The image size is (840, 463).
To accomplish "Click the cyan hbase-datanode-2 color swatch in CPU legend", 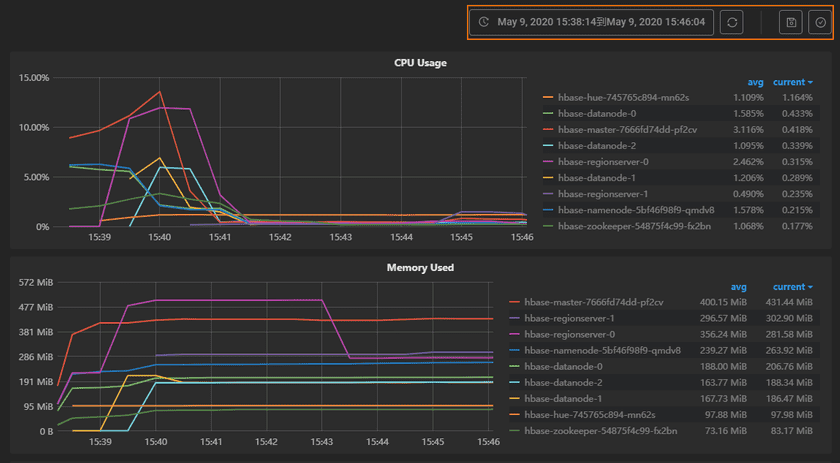I will pyautogui.click(x=548, y=145).
